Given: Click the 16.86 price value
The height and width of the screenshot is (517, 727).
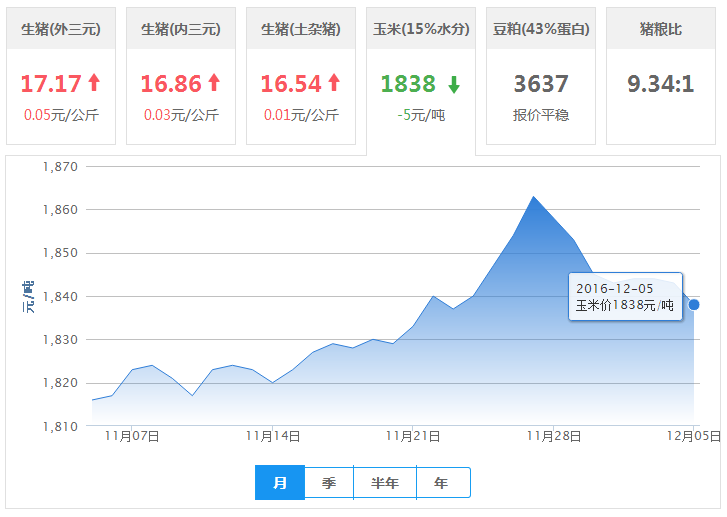Looking at the screenshot, I should [x=171, y=84].
